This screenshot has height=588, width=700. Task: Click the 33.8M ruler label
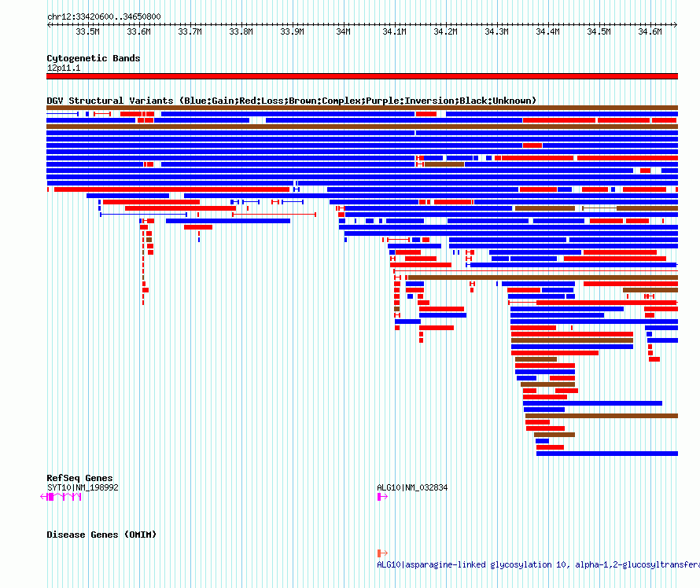241,31
